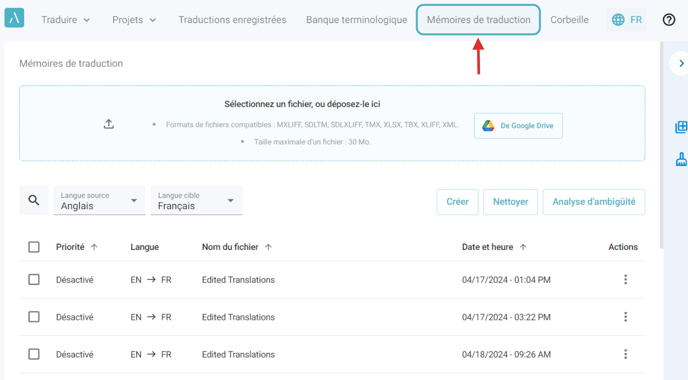Click Edited Translations in 09:26 AM row
The height and width of the screenshot is (380, 688).
(x=238, y=354)
